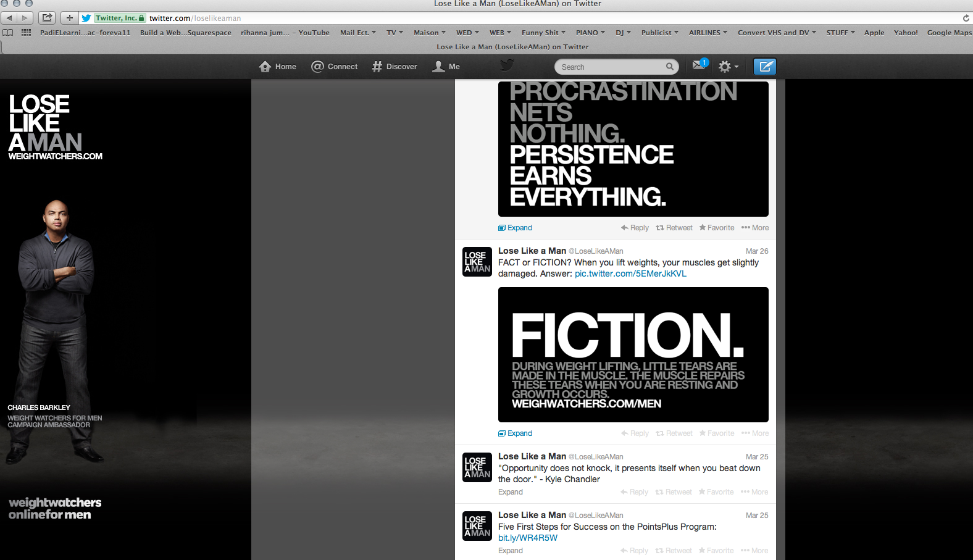
Task: Reply to the FACT or FICTION tweet
Action: pyautogui.click(x=635, y=433)
